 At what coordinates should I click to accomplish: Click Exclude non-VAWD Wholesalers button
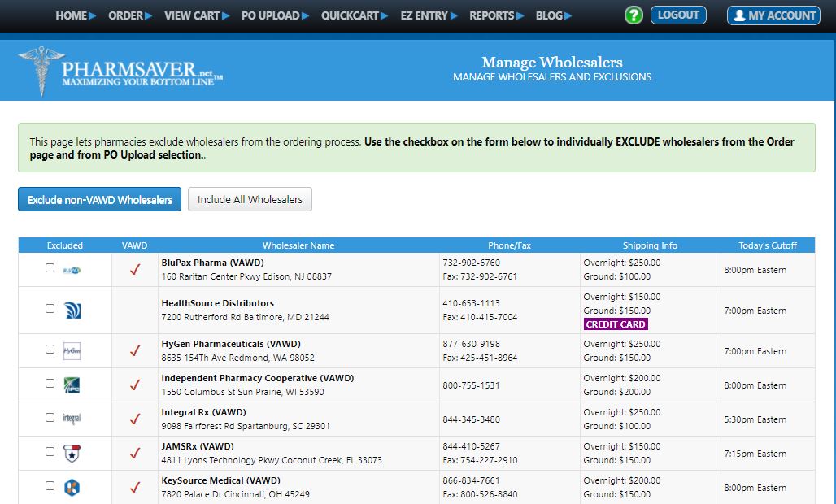[100, 199]
